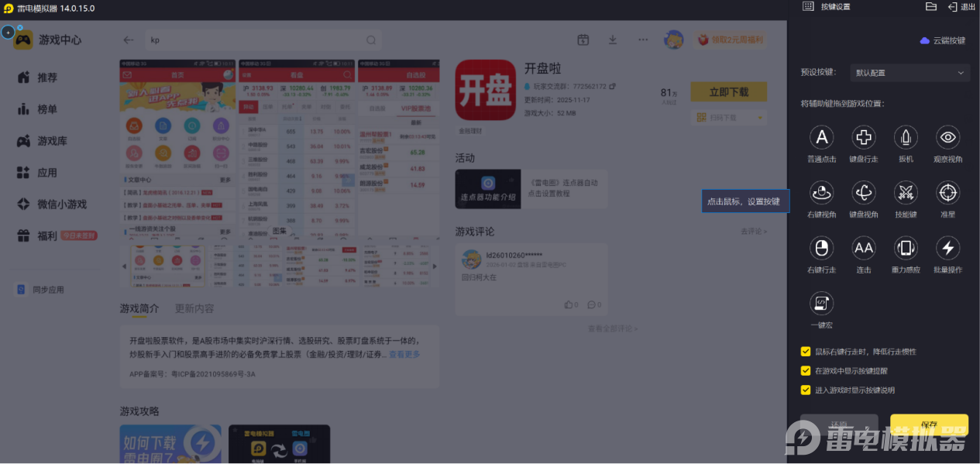
Task: Click the 立即下载 button
Action: [x=729, y=92]
